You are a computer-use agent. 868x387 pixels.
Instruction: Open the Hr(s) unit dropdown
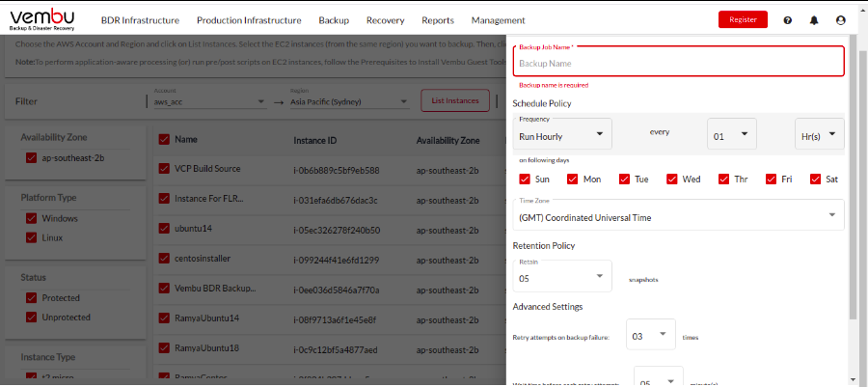click(x=819, y=133)
